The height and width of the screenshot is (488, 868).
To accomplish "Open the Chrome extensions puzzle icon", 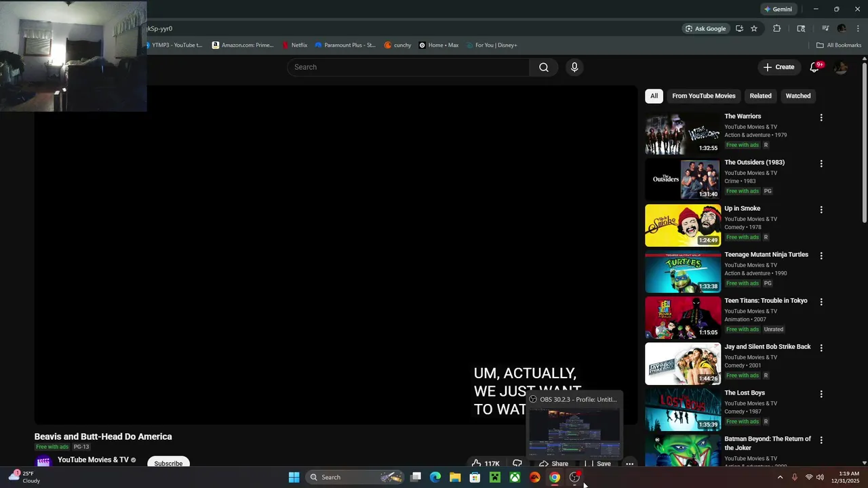I will coord(777,28).
